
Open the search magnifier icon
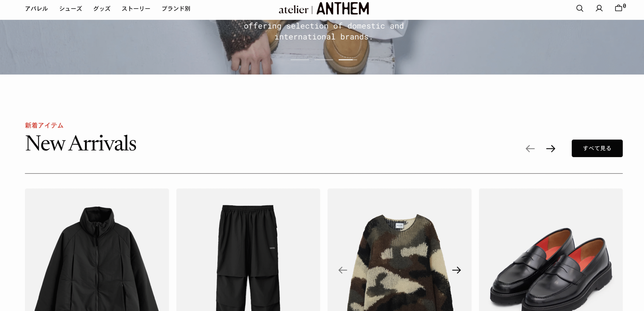[x=580, y=9]
